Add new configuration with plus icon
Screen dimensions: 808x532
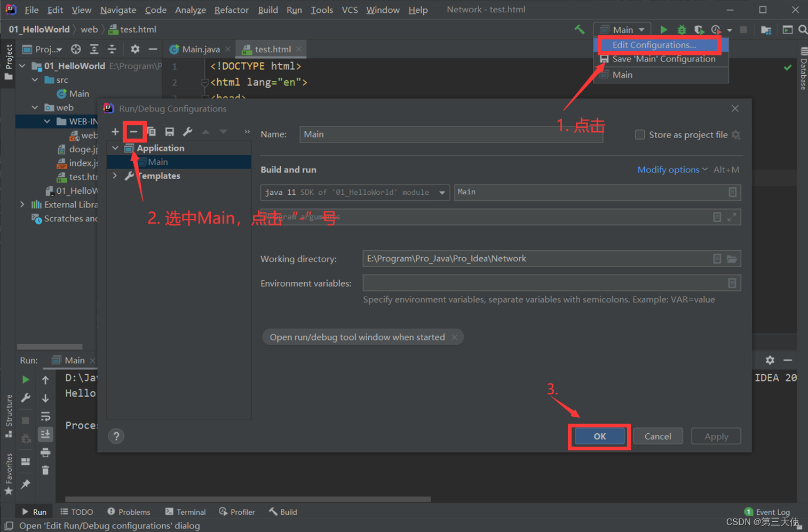point(115,132)
